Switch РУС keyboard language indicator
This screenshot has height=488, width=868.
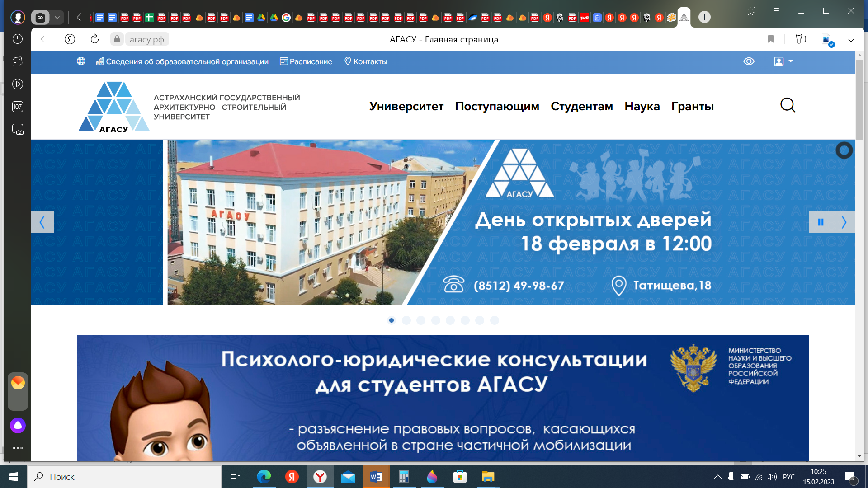pos(789,477)
